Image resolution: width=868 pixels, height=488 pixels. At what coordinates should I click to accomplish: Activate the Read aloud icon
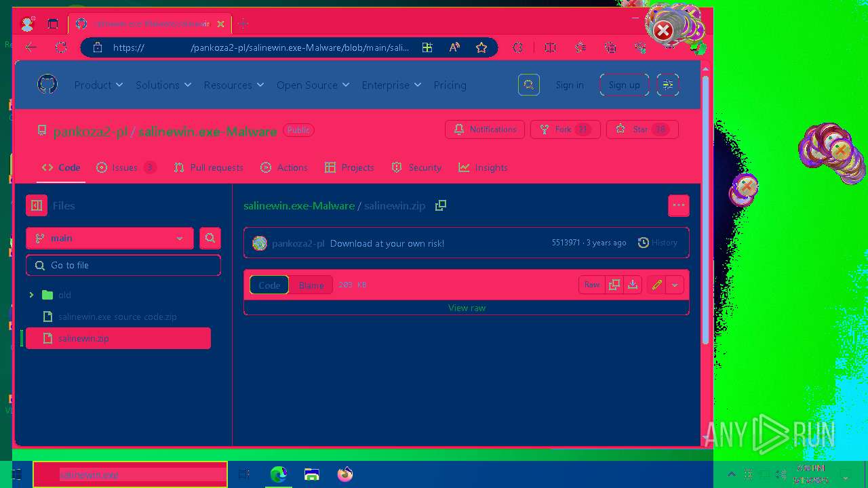tap(454, 47)
